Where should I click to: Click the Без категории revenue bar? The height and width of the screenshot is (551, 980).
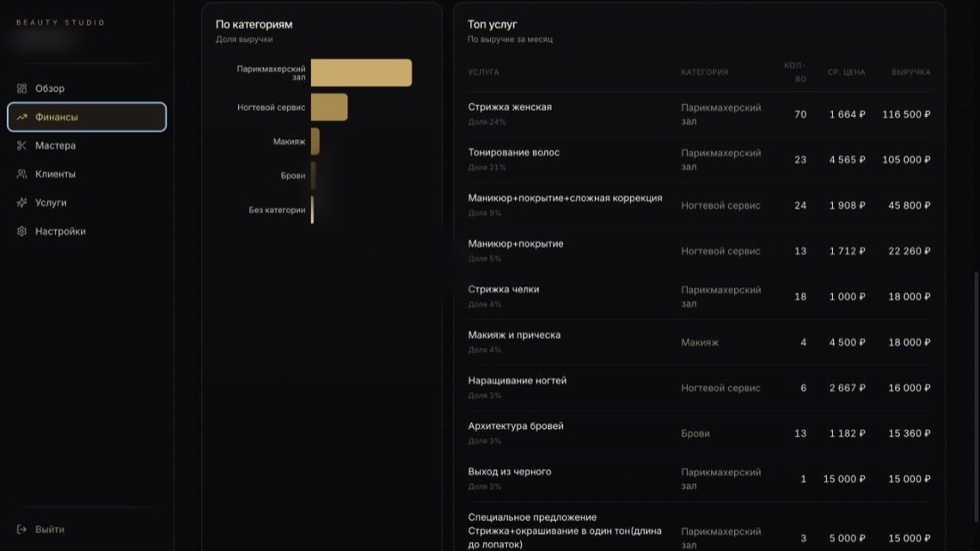[x=313, y=210]
